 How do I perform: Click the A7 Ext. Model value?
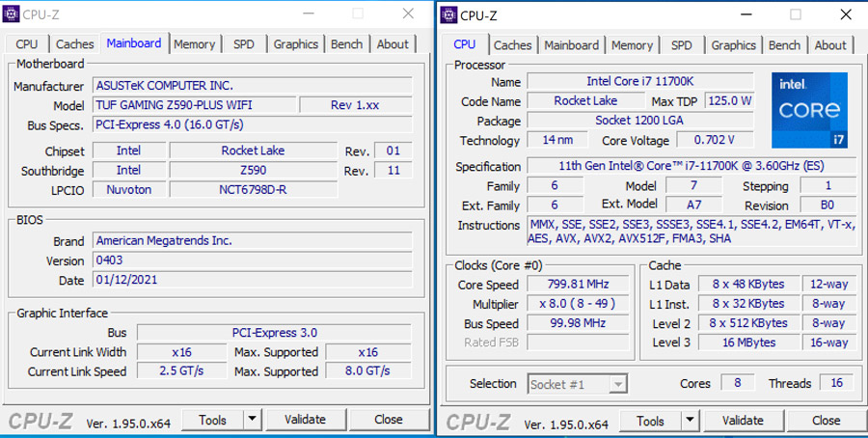[694, 205]
